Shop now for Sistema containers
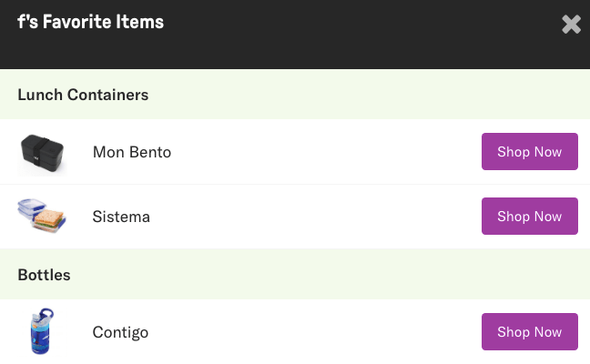 [529, 217]
